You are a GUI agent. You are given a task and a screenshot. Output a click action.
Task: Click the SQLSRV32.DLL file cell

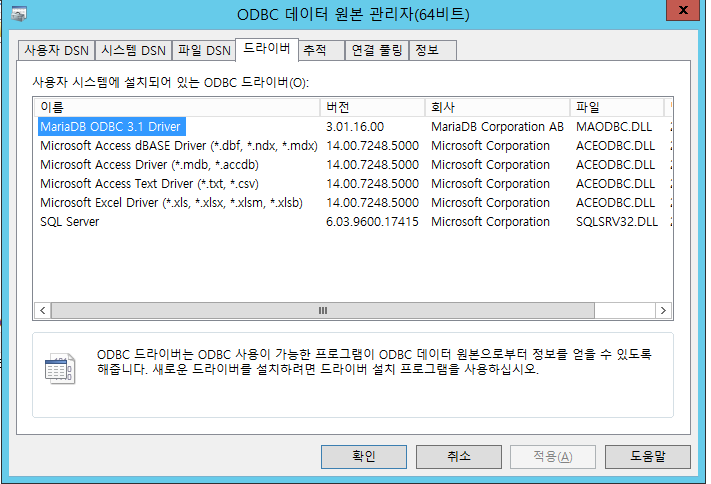(617, 222)
